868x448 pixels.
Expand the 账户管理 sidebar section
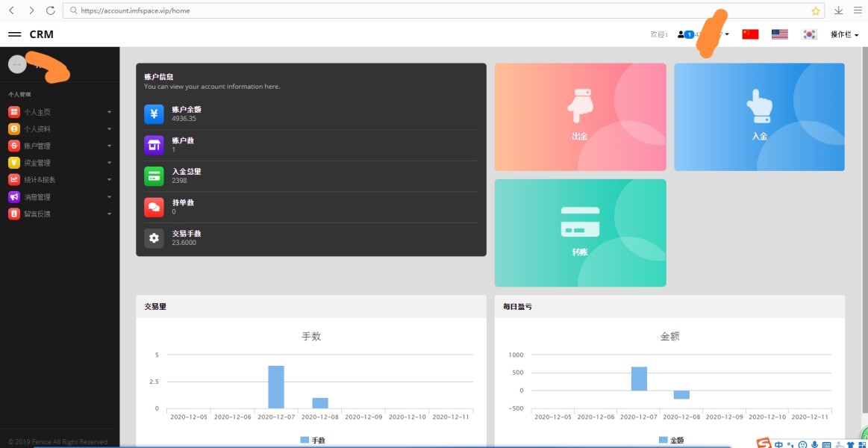coord(60,146)
